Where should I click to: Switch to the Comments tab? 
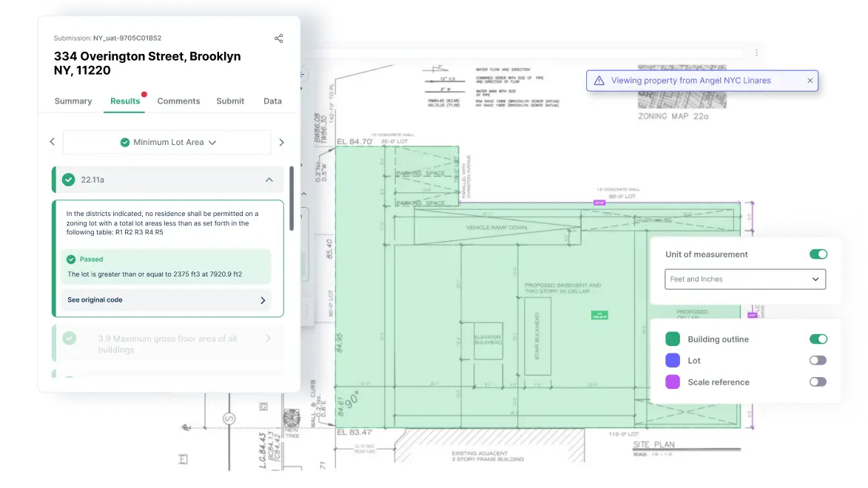[x=178, y=101]
